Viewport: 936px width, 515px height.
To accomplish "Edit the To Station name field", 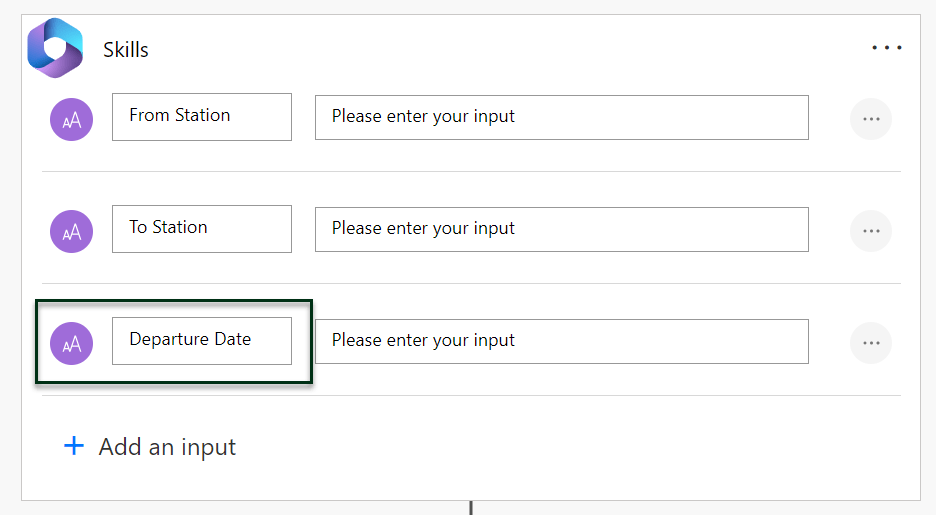I will (201, 229).
